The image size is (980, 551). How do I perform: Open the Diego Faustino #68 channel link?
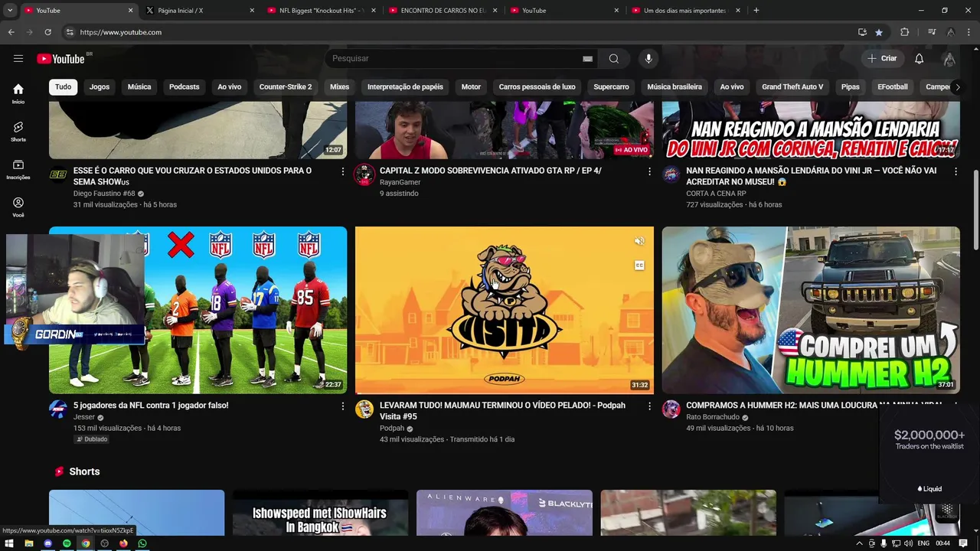click(104, 194)
